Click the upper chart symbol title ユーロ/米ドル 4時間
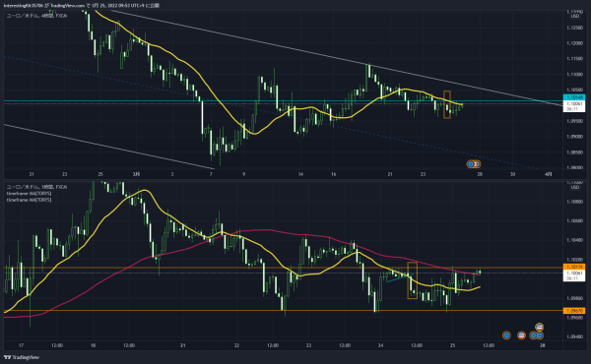This screenshot has width=591, height=364. (x=37, y=16)
